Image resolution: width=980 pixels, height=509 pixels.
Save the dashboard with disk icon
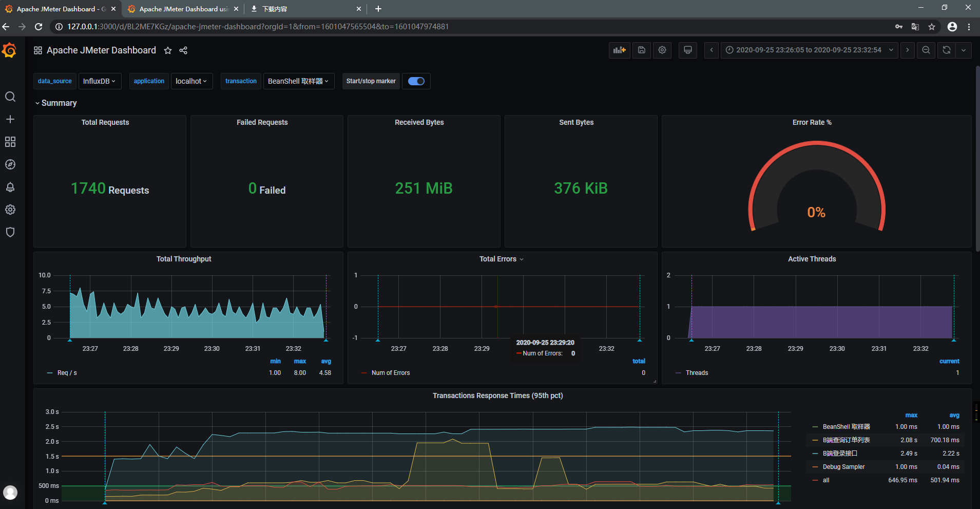coord(642,50)
